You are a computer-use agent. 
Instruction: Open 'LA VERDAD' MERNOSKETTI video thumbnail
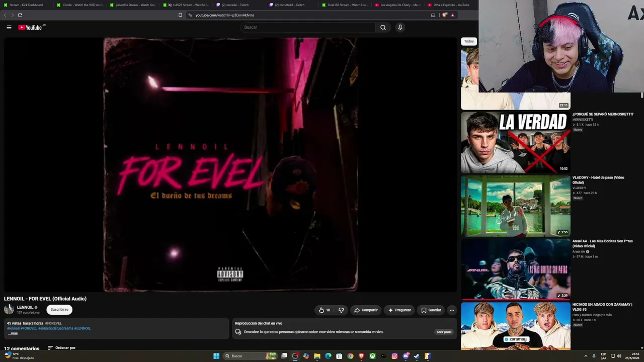(516, 142)
